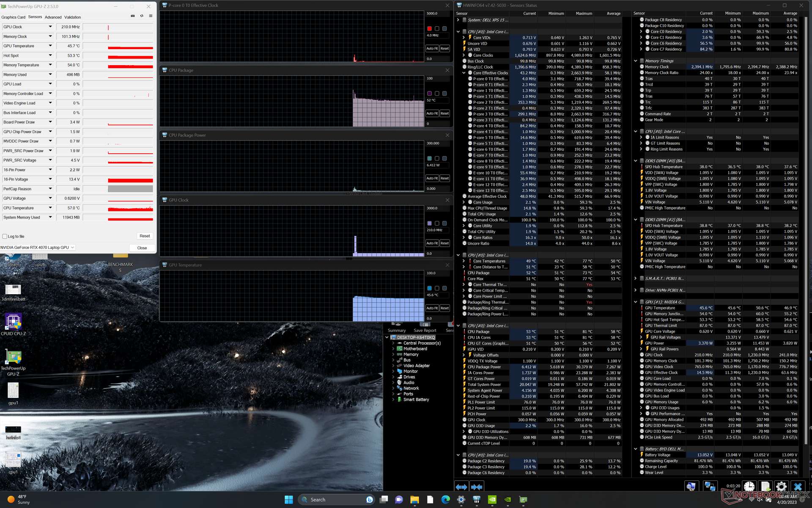Collapse the Memory Timings sensor group

(x=635, y=61)
